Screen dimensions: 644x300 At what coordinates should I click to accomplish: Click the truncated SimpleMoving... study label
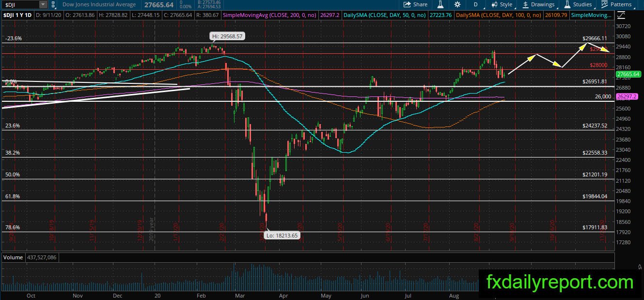click(592, 15)
